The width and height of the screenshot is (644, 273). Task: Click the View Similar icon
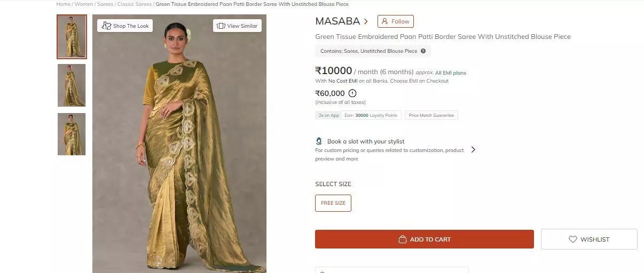[221, 26]
